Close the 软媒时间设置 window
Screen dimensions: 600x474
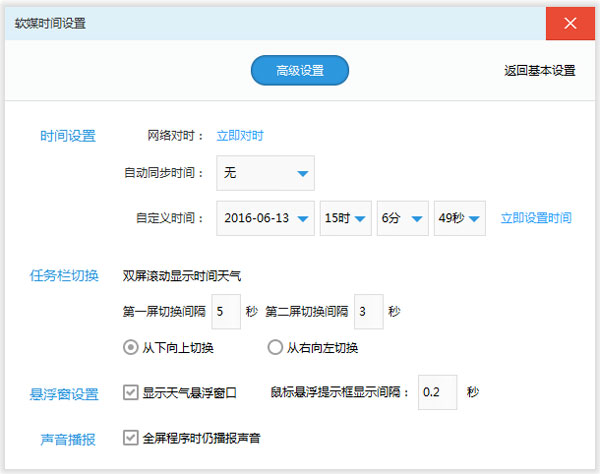(571, 23)
